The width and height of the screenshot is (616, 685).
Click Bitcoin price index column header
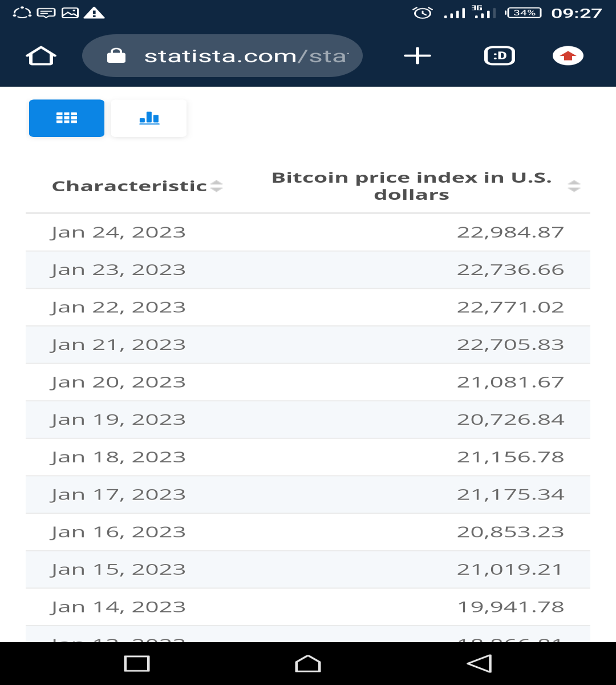coord(412,186)
